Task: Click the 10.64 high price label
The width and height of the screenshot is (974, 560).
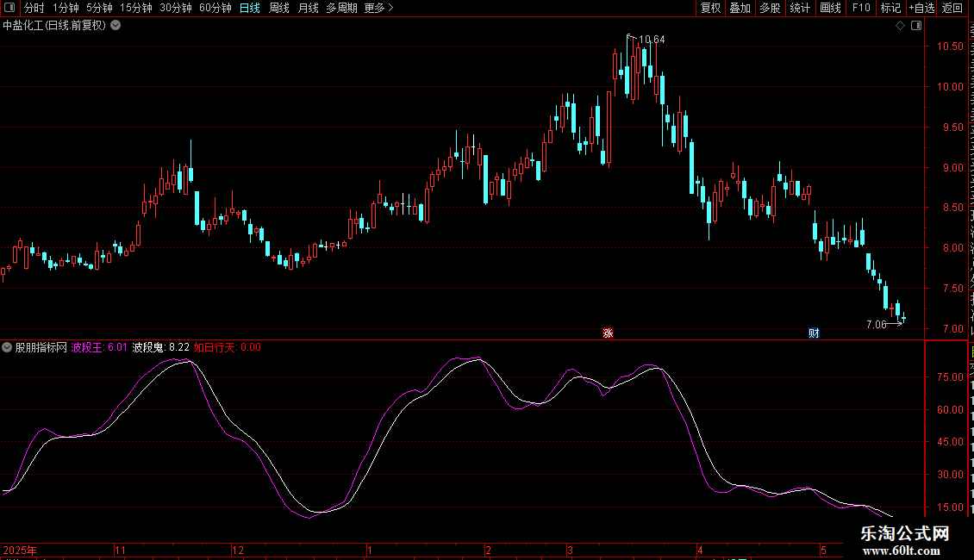Action: point(652,40)
